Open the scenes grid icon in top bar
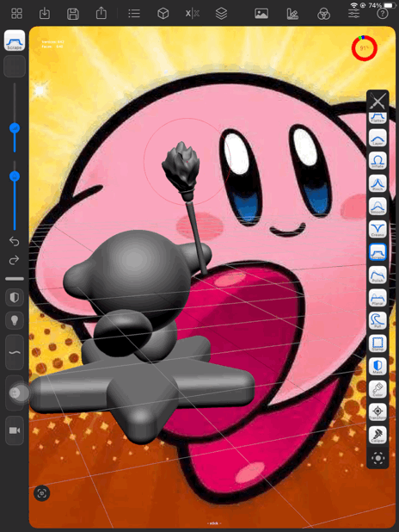 tap(16, 14)
